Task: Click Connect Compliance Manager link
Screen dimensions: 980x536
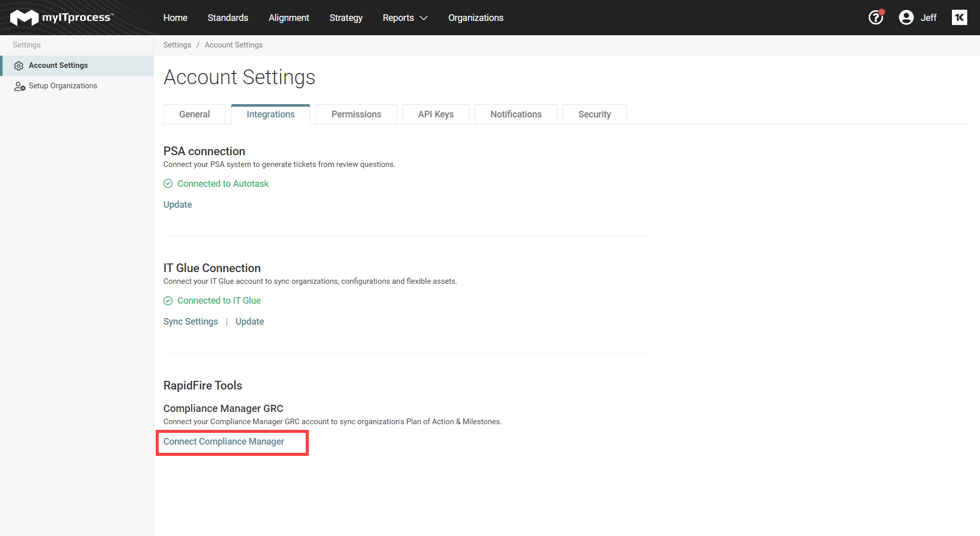Action: 224,442
